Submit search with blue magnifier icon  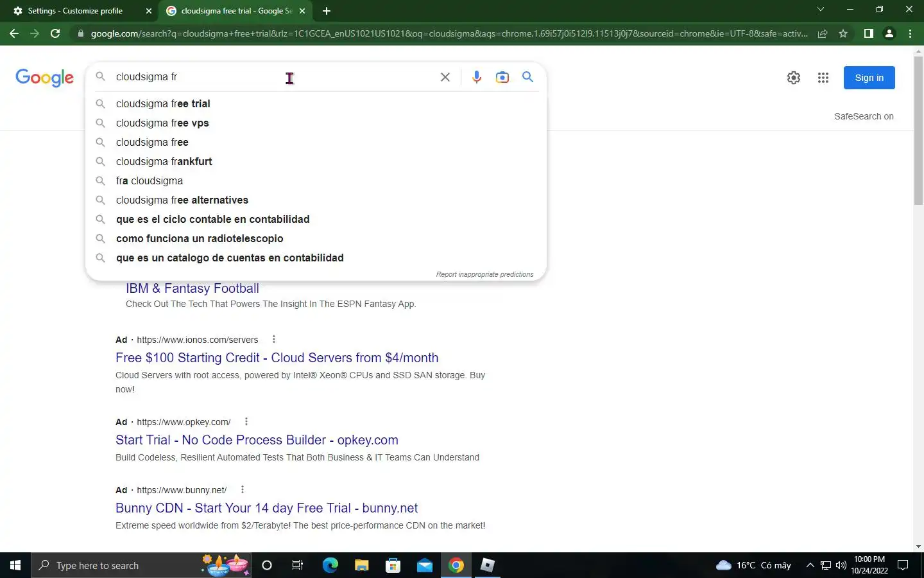tap(527, 77)
